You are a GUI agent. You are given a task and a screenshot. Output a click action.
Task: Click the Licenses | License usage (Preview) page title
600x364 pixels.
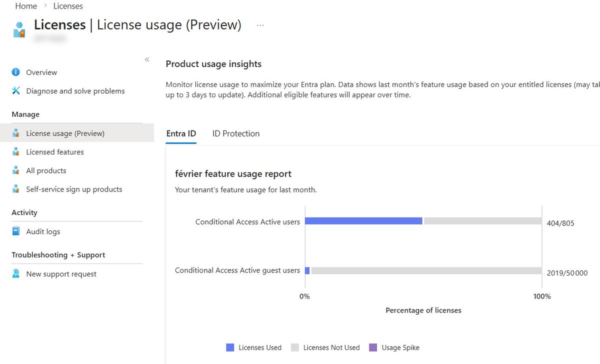coord(137,25)
